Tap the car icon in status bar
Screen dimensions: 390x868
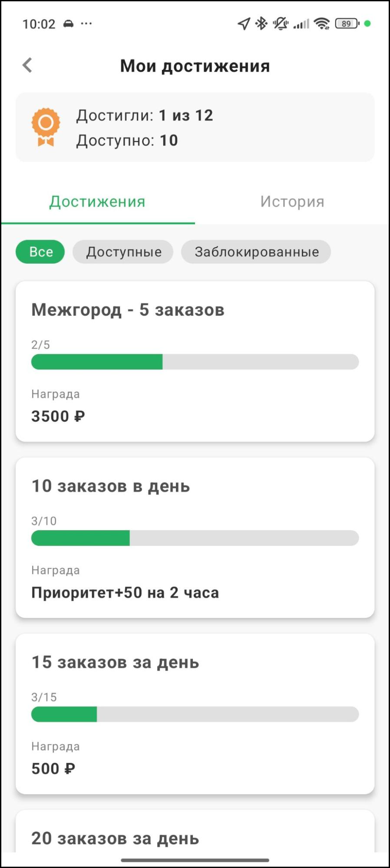pyautogui.click(x=69, y=23)
